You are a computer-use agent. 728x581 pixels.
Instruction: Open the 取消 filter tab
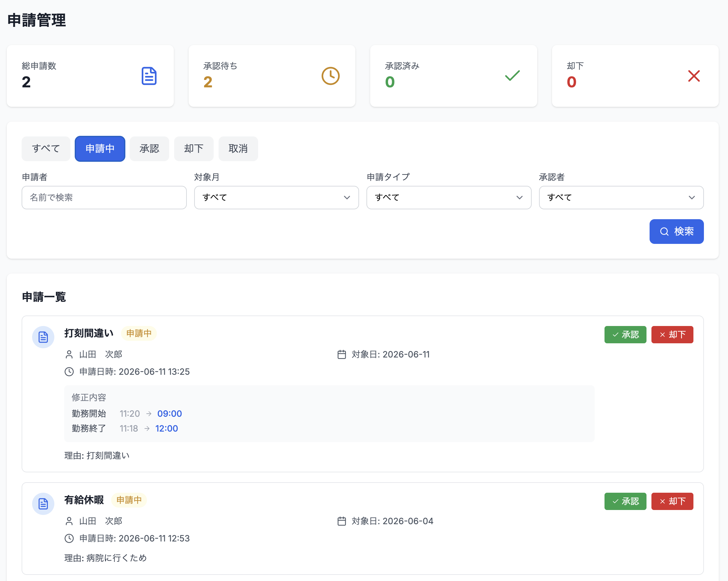(238, 148)
